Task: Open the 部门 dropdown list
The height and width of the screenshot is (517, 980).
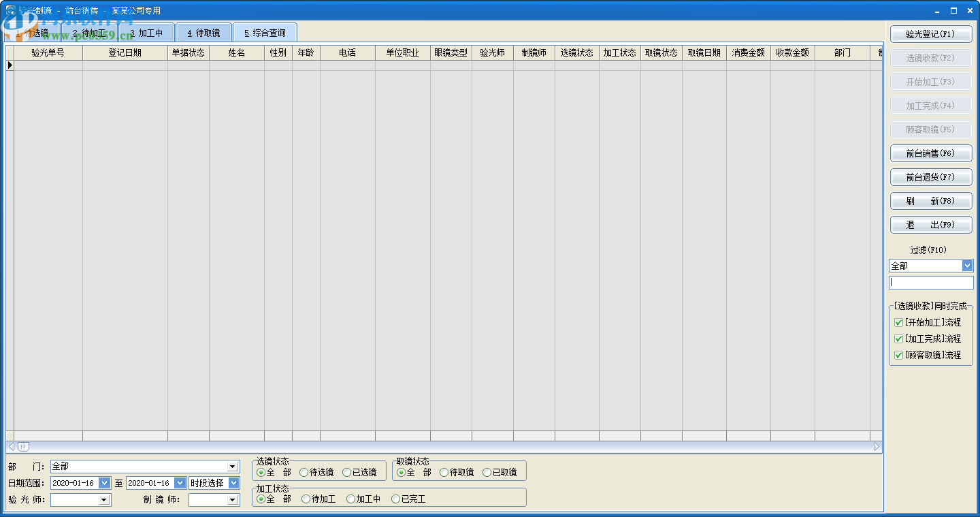Action: 233,467
